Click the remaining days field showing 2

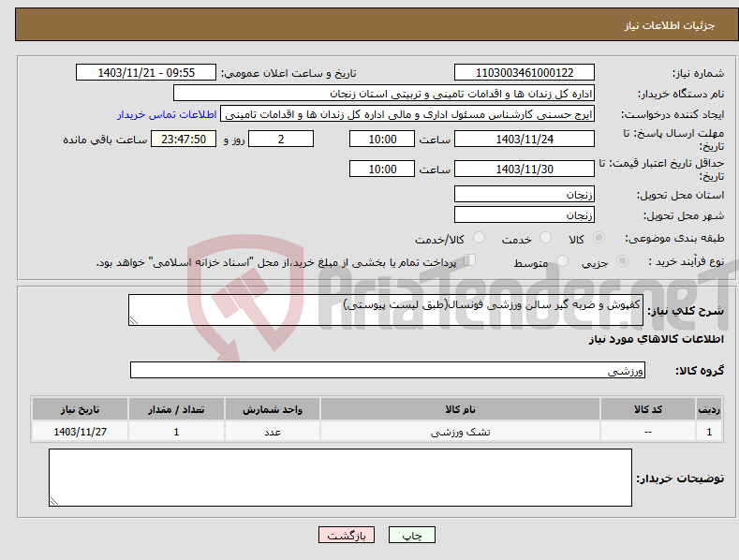[x=281, y=139]
